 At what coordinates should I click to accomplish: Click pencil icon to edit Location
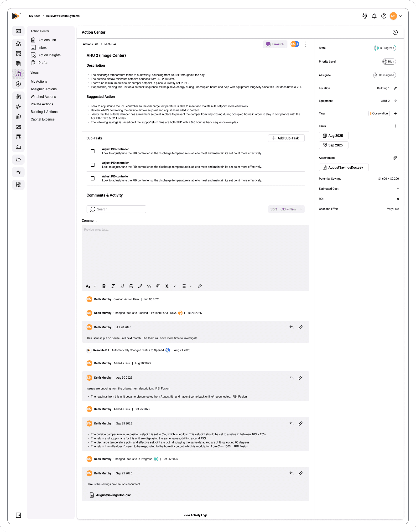[x=395, y=88]
